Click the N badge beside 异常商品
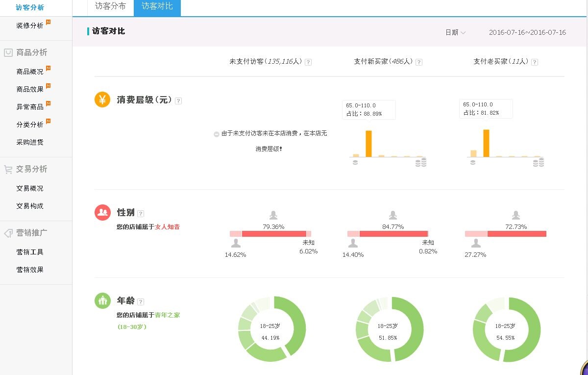This screenshot has height=375, width=588. (48, 103)
